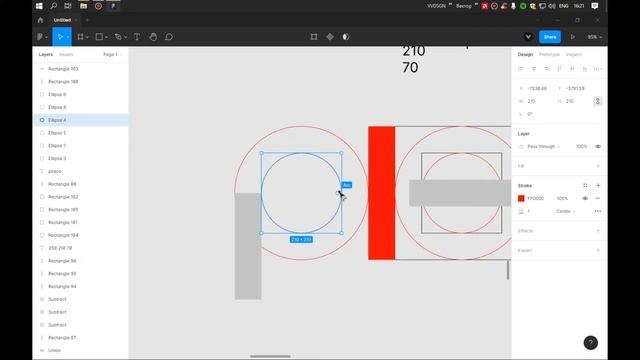Click the layer opacity 100% field
The width and height of the screenshot is (640, 360).
click(581, 146)
